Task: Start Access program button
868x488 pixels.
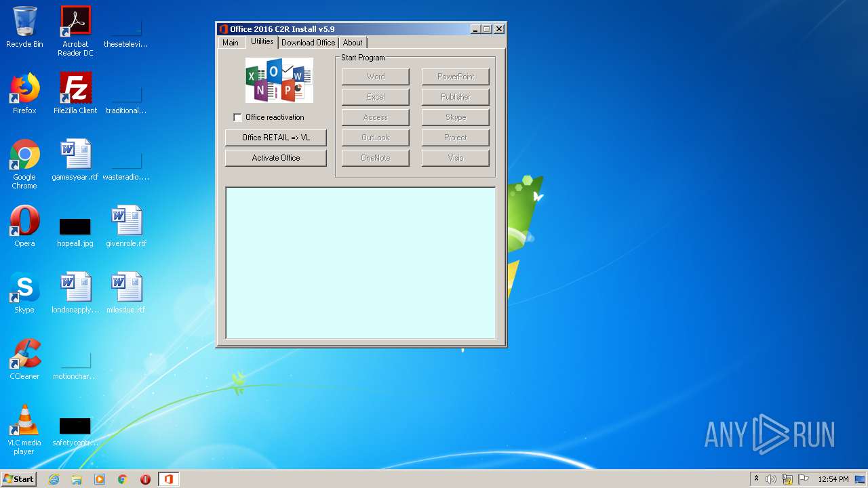Action: (x=376, y=117)
